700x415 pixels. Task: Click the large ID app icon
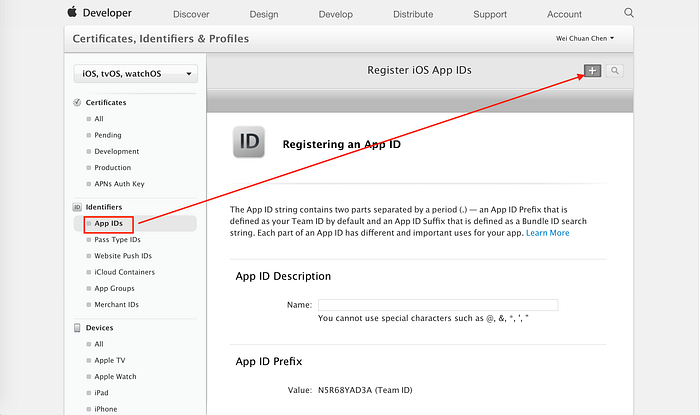pyautogui.click(x=249, y=142)
